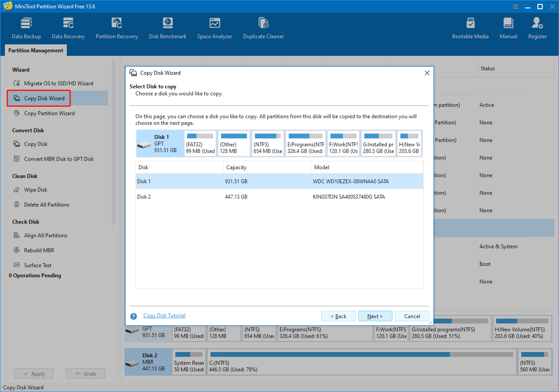559x392 pixels.
Task: Select Copy Disk Wizard in sidebar
Action: pyautogui.click(x=58, y=98)
